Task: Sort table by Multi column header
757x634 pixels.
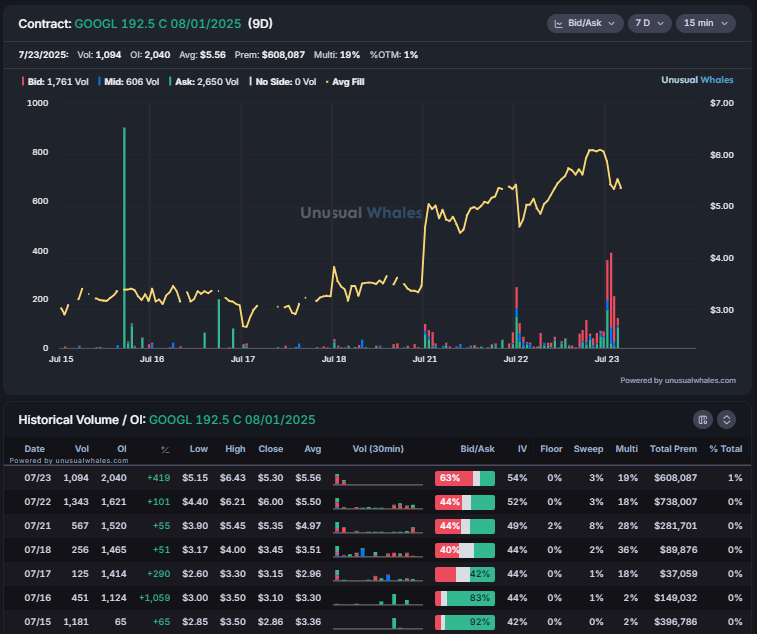Action: pos(626,449)
